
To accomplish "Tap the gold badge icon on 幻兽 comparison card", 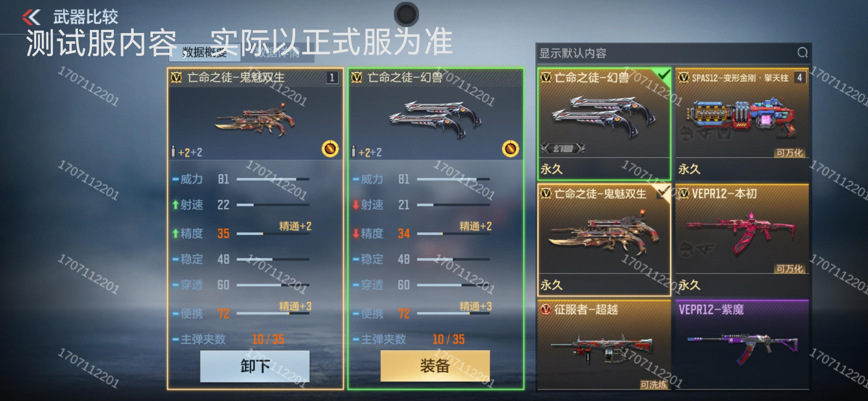I will (x=510, y=149).
